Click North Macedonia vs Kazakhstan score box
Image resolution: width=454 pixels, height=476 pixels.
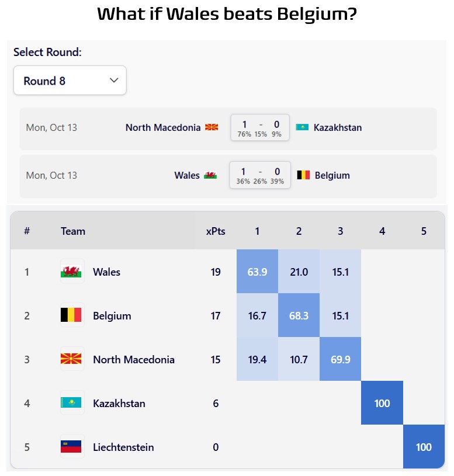pos(260,127)
